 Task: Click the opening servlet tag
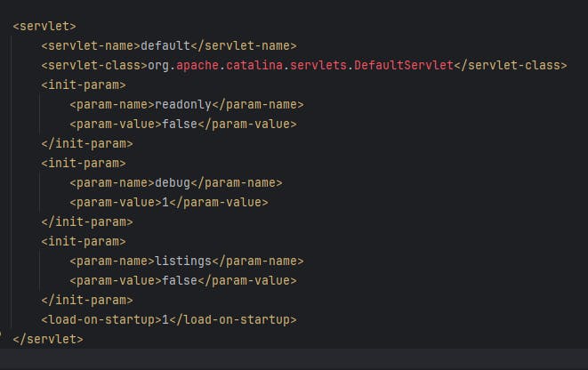(44, 27)
